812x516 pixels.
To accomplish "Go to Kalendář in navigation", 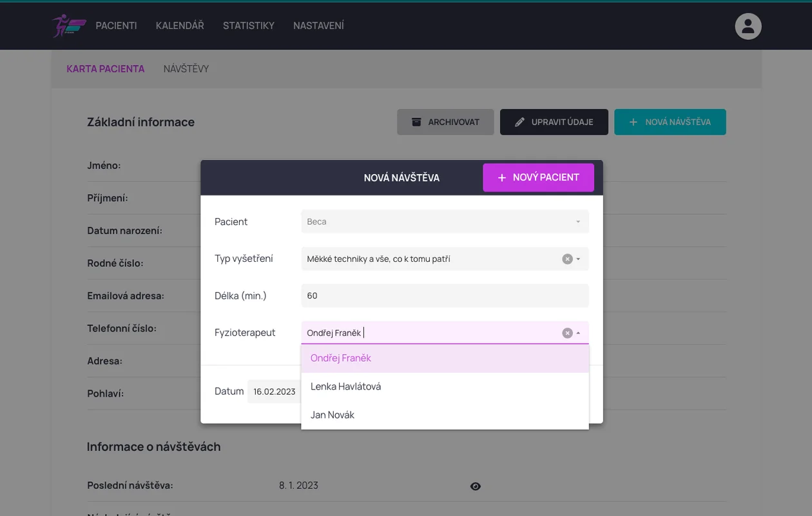I will click(x=180, y=26).
